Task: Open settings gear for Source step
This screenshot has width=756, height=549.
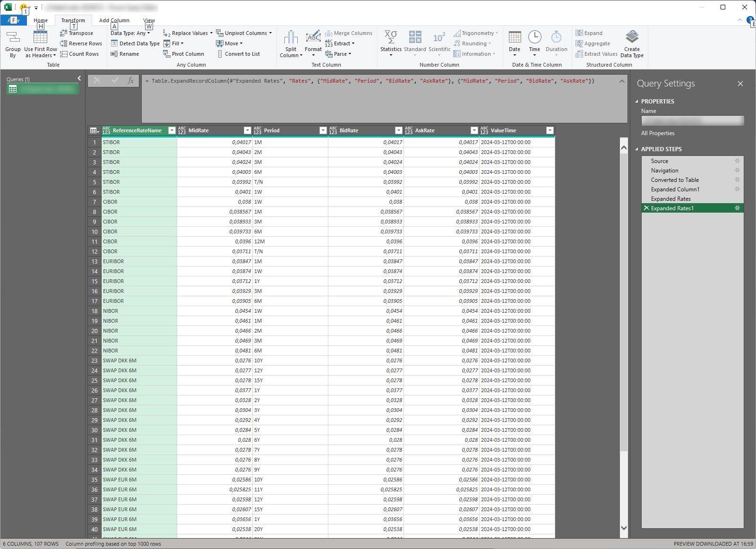Action: (737, 161)
